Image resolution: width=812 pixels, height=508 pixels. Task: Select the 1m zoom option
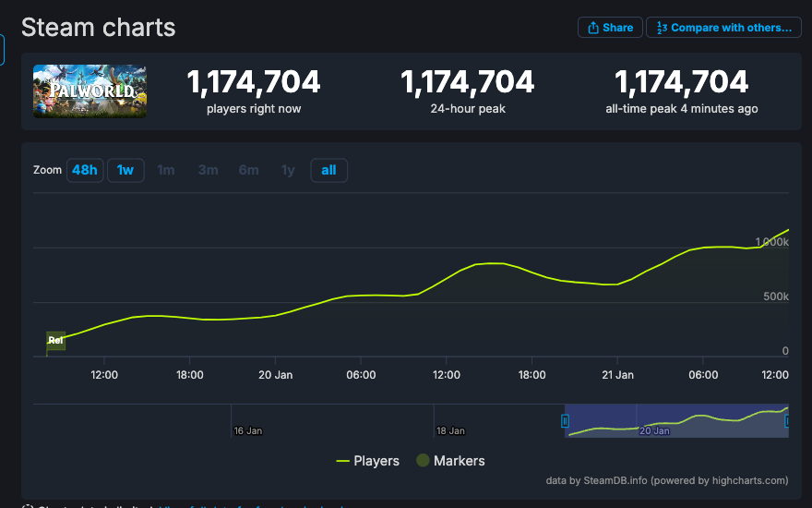(x=166, y=170)
